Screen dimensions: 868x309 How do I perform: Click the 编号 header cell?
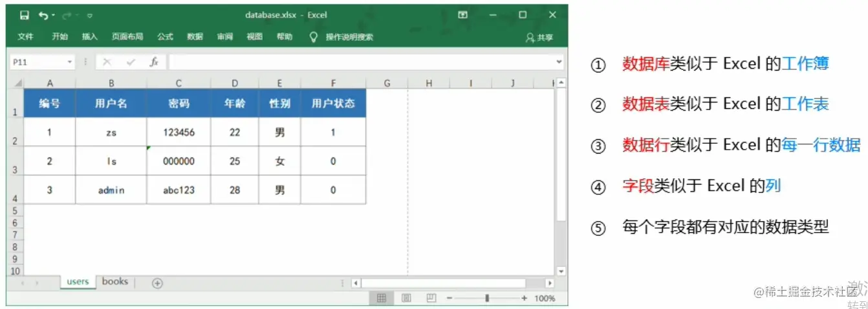coord(49,103)
